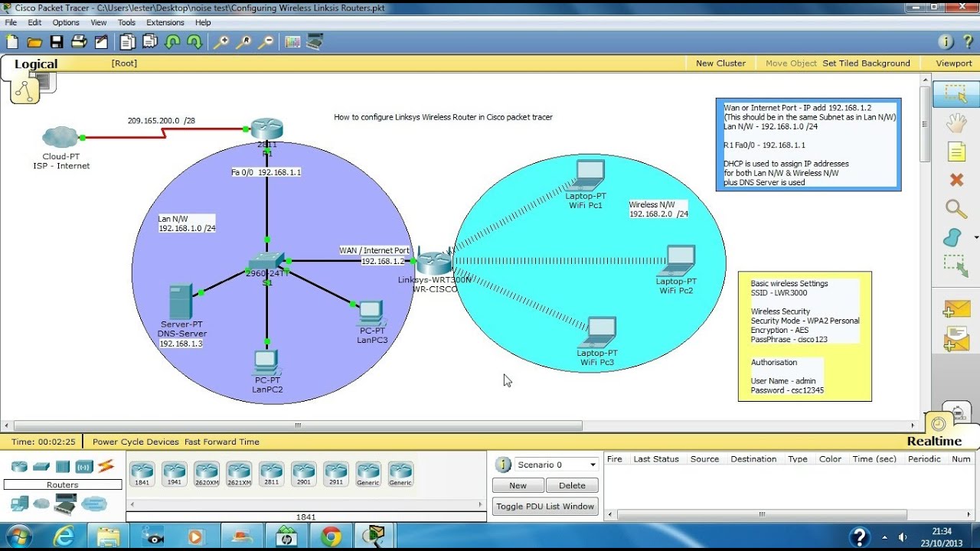Pick the 2811 router model
Screen dimensions: 980x551
click(271, 474)
